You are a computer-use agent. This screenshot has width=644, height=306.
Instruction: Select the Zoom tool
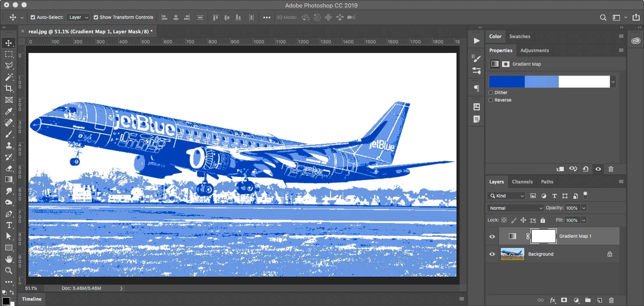click(9, 271)
